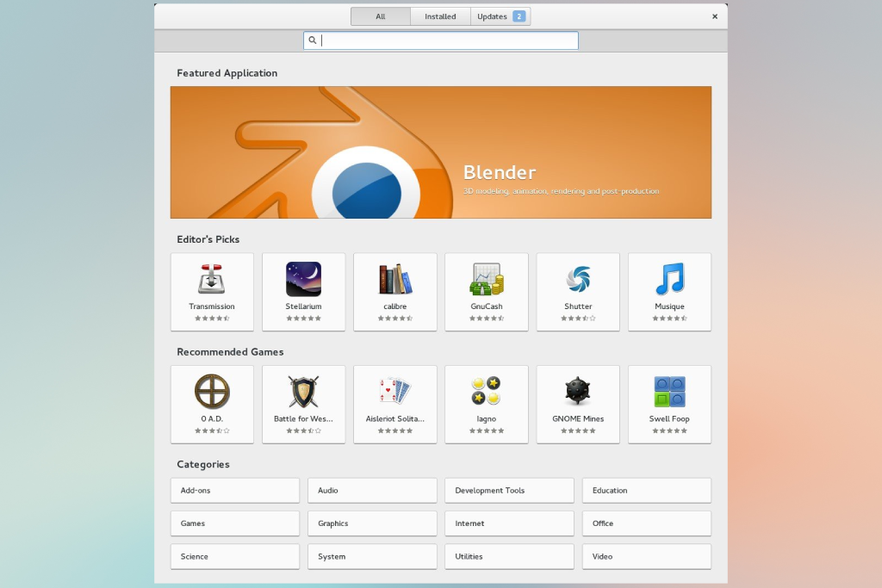
Task: Close the Software window
Action: (x=715, y=16)
